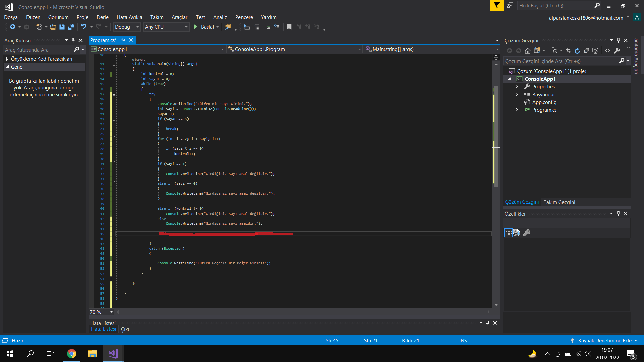Click the Başlat run button
Screen dimensions: 644x362
(x=204, y=27)
